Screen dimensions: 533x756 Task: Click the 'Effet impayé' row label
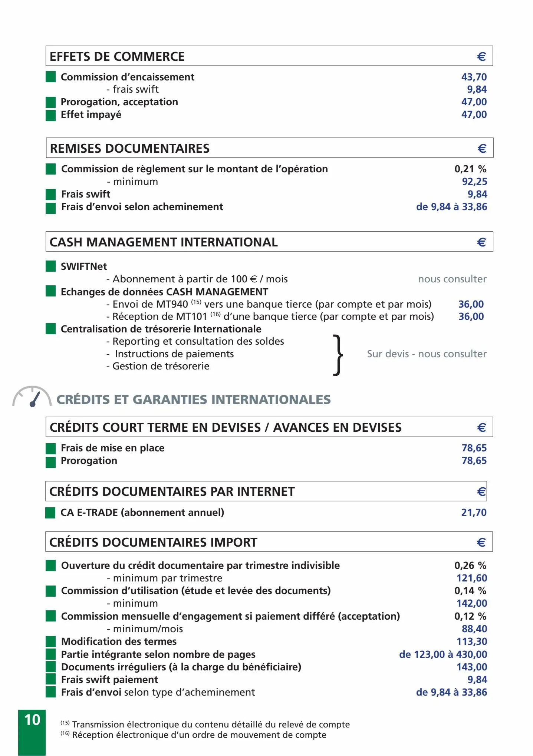(91, 115)
